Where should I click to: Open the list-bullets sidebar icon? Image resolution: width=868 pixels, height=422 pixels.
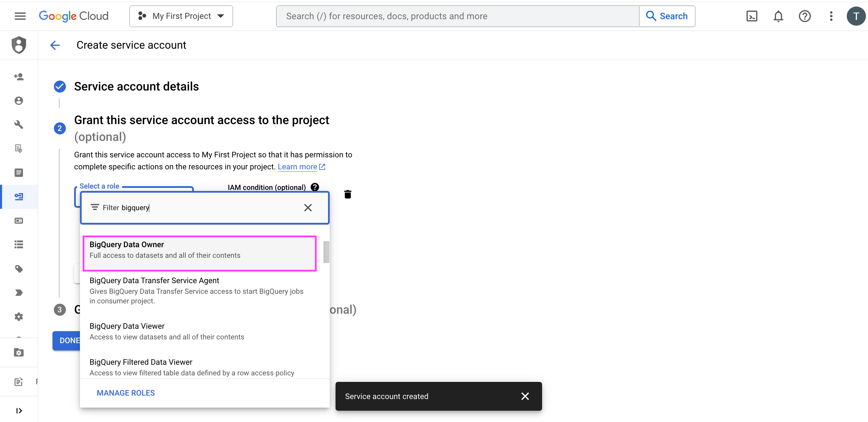coord(19,244)
